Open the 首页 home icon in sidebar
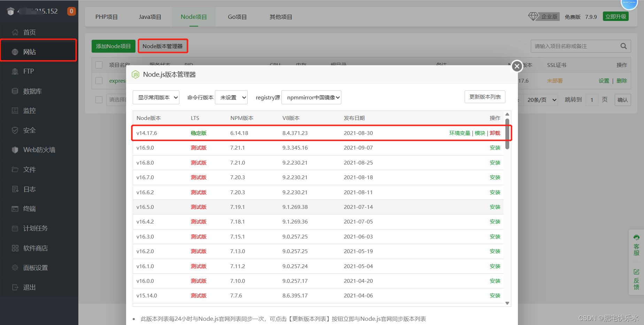The image size is (644, 325). pyautogui.click(x=15, y=32)
